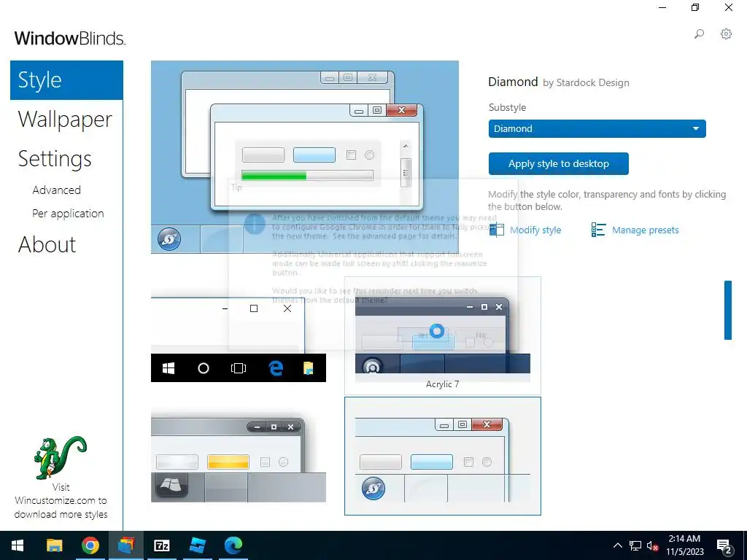Open the Substyle Diamond dropdown
Image resolution: width=747 pixels, height=560 pixels.
coord(597,128)
